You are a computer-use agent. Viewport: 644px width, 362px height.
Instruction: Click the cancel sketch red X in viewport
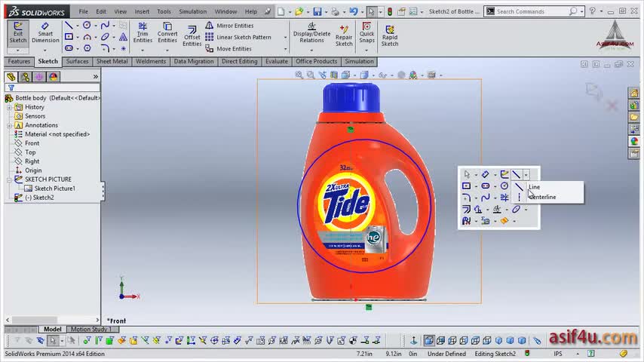tap(612, 106)
